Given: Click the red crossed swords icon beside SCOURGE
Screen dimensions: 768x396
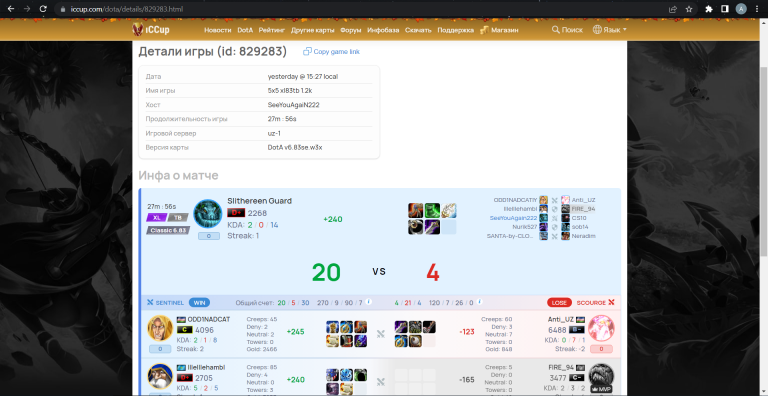Looking at the screenshot, I should 611,302.
